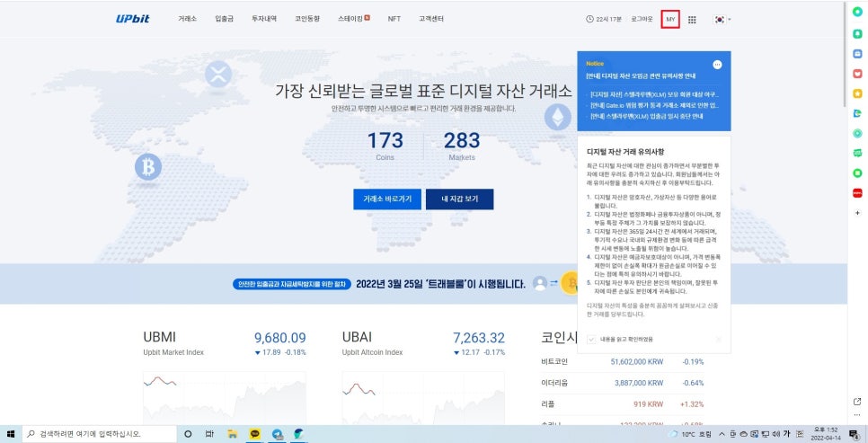Open the NFT menu
868x443 pixels.
(x=394, y=19)
